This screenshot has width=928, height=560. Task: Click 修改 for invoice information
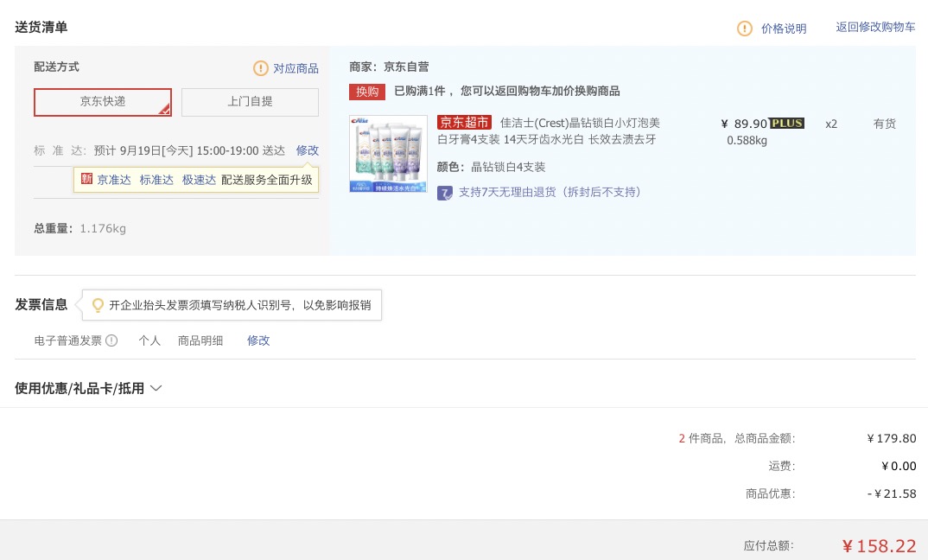coord(258,340)
